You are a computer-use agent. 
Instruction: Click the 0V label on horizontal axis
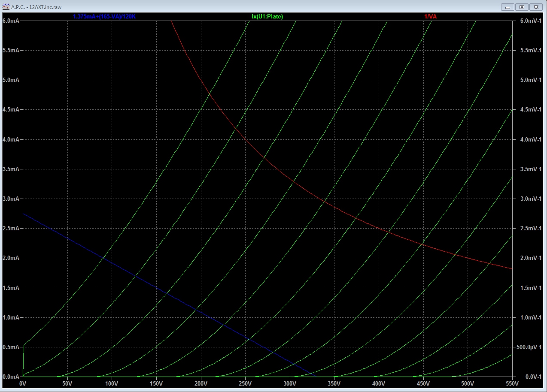coord(23,383)
